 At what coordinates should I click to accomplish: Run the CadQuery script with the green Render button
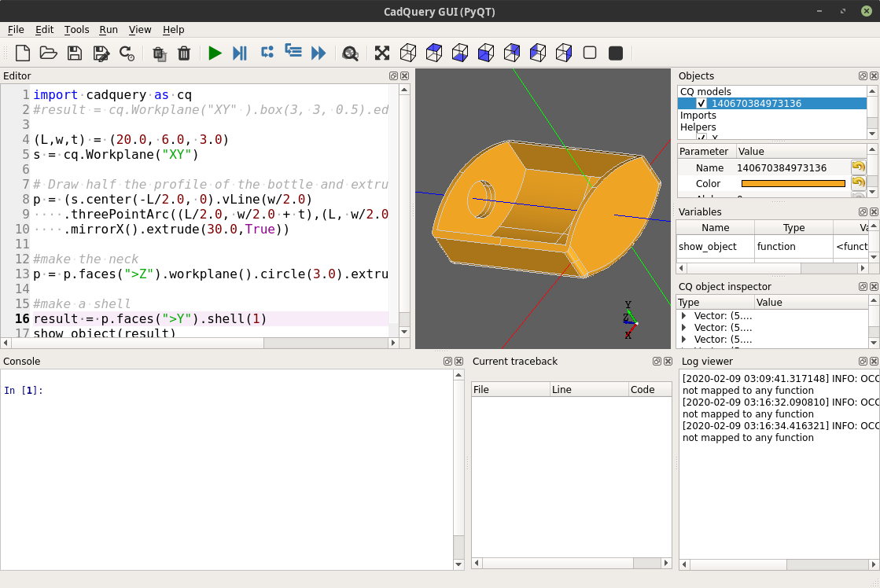pos(215,53)
